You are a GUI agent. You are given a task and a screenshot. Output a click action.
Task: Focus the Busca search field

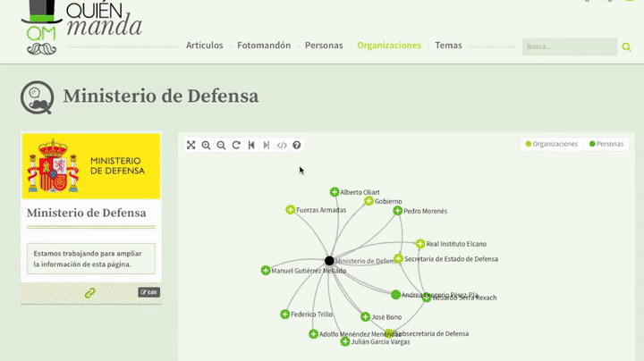point(569,46)
